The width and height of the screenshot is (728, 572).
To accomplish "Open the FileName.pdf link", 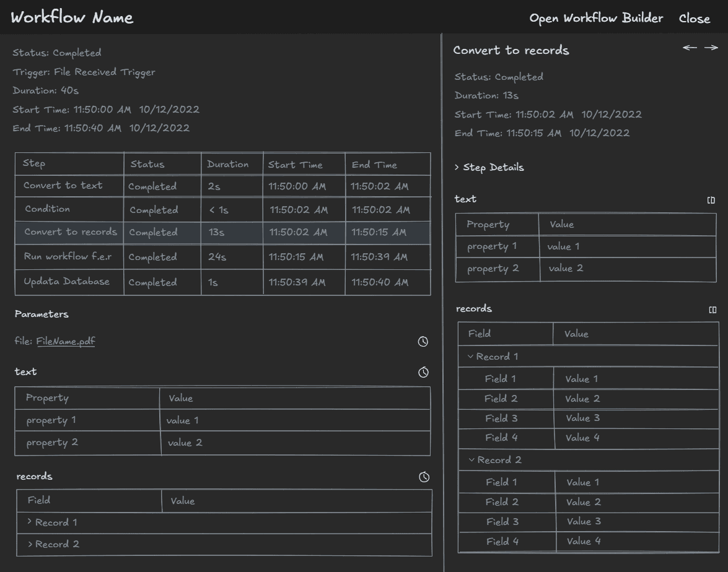I will coord(66,341).
